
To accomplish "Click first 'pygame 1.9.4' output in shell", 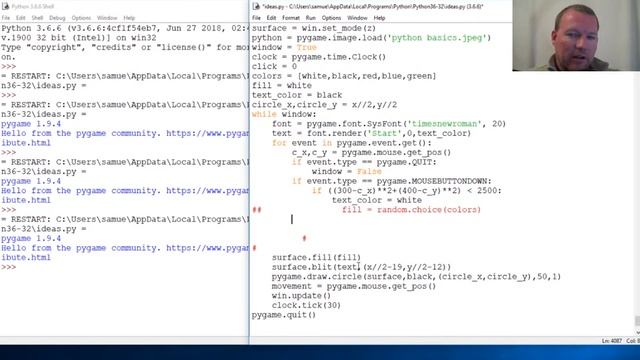I will click(x=31, y=124).
